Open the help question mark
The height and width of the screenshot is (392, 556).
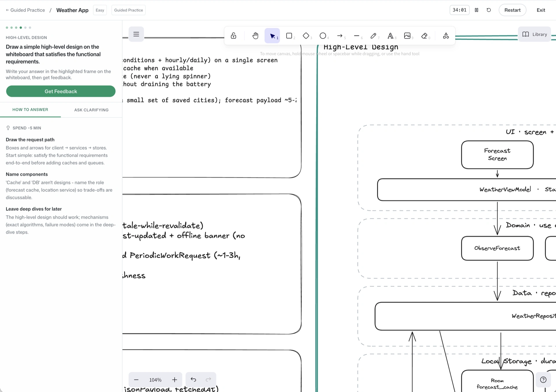pyautogui.click(x=543, y=380)
